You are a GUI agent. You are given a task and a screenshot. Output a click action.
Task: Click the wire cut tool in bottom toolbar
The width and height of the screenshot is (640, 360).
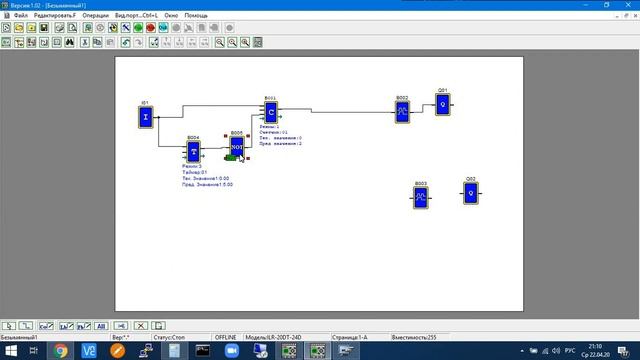click(x=120, y=326)
